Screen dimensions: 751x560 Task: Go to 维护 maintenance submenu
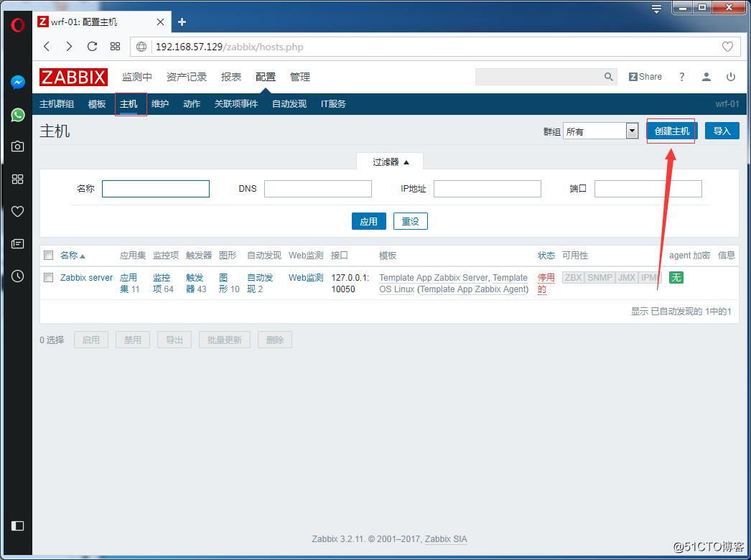click(160, 104)
